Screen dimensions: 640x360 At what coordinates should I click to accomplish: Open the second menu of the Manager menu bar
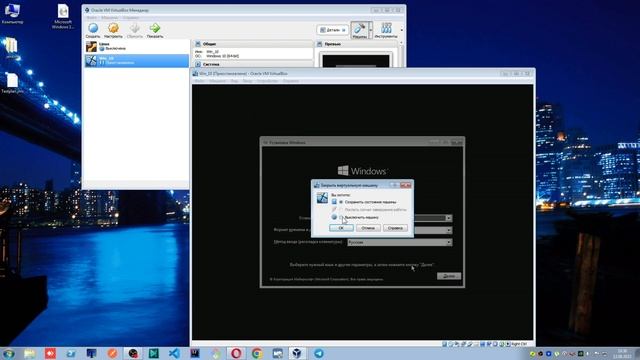pos(109,18)
